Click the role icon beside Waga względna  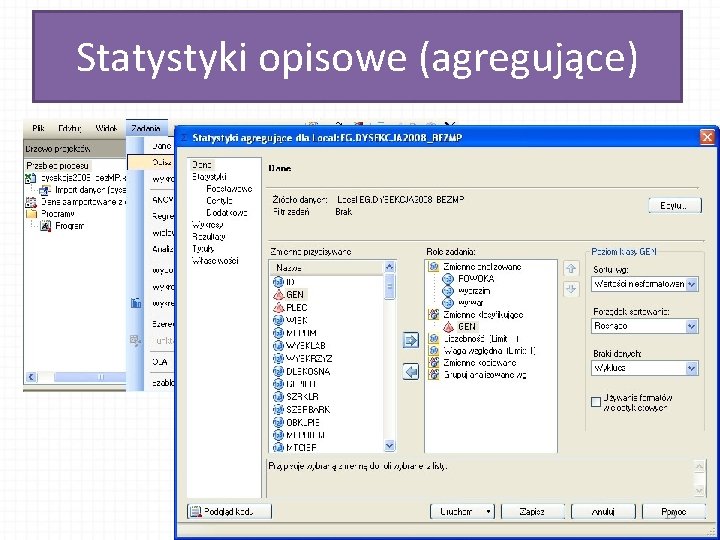[x=433, y=351]
